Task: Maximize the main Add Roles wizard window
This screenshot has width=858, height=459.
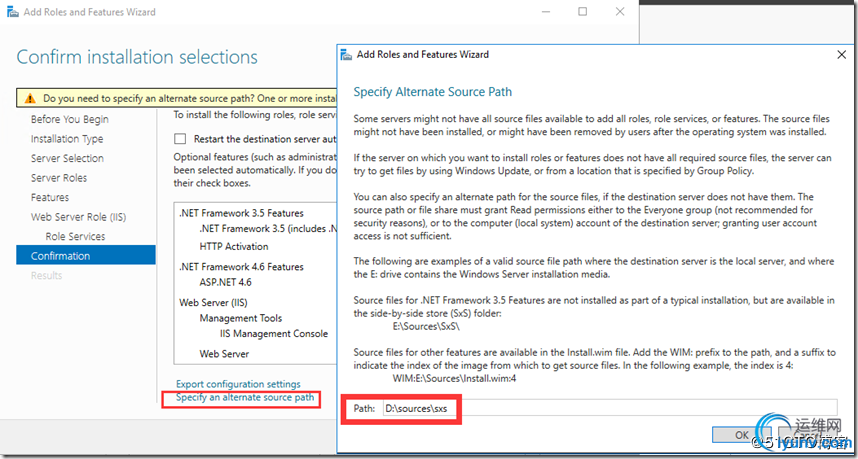Action: (583, 11)
